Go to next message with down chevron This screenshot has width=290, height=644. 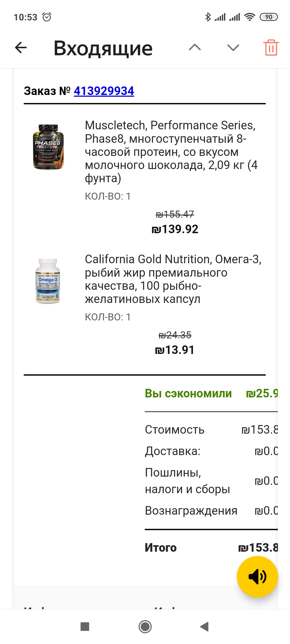point(233,48)
